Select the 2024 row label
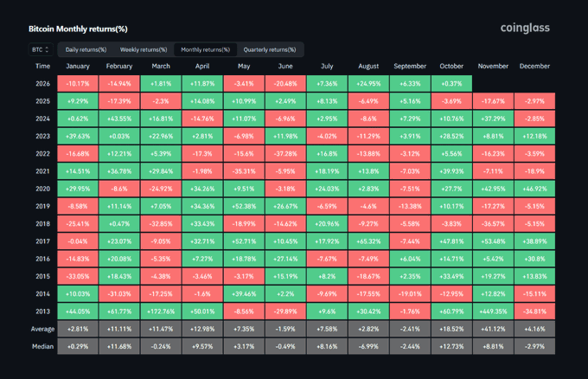This screenshot has width=588, height=379. [42, 119]
